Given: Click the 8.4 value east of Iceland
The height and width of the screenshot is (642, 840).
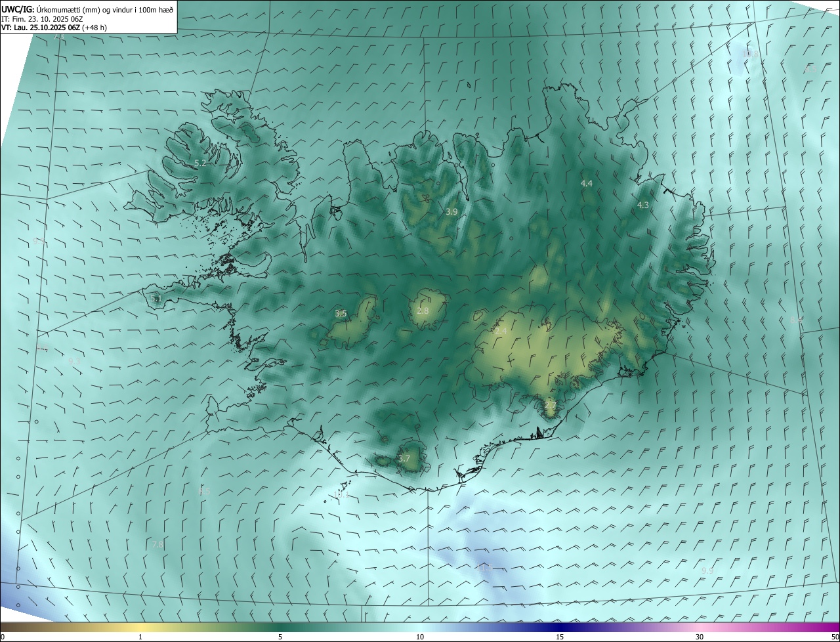Looking at the screenshot, I should (x=796, y=320).
